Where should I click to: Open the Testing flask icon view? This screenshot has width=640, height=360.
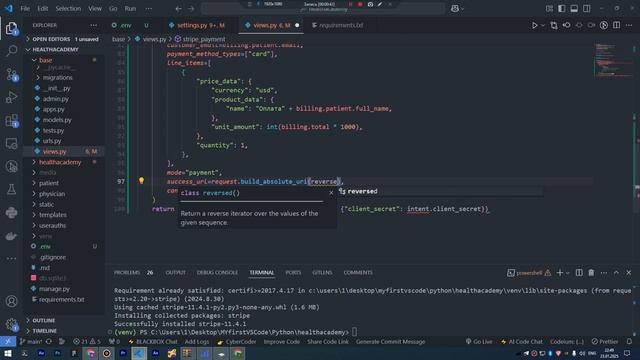click(x=11, y=189)
